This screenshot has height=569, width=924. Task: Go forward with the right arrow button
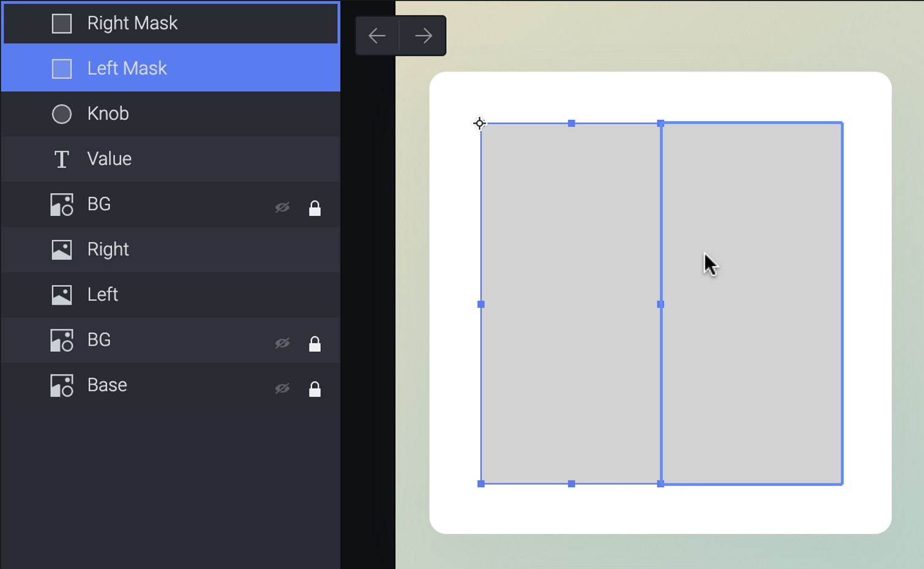pyautogui.click(x=423, y=36)
